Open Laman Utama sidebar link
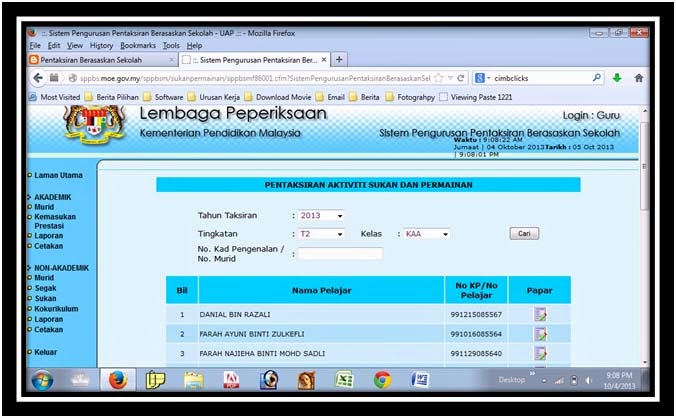 click(x=58, y=175)
